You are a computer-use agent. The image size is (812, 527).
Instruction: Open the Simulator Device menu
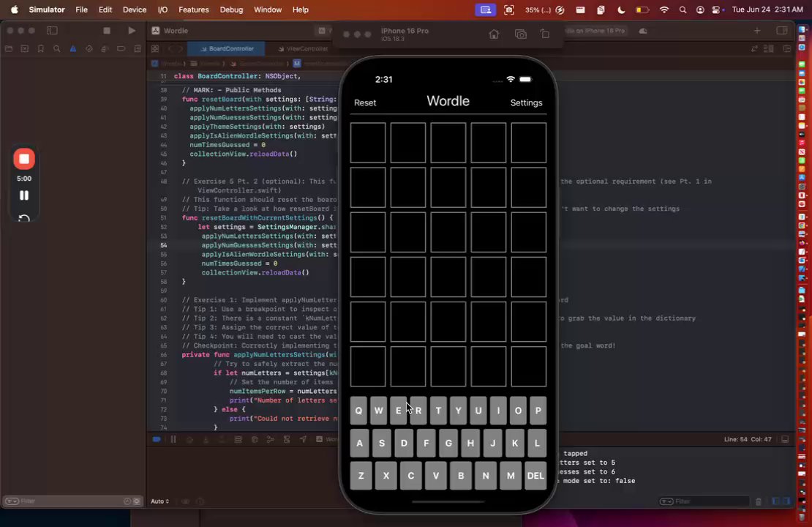point(134,10)
